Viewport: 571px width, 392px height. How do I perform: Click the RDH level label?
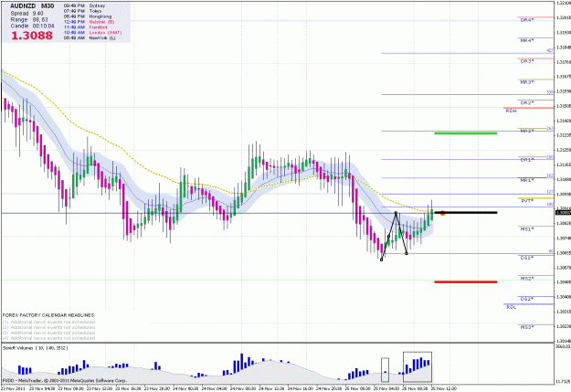pyautogui.click(x=512, y=111)
